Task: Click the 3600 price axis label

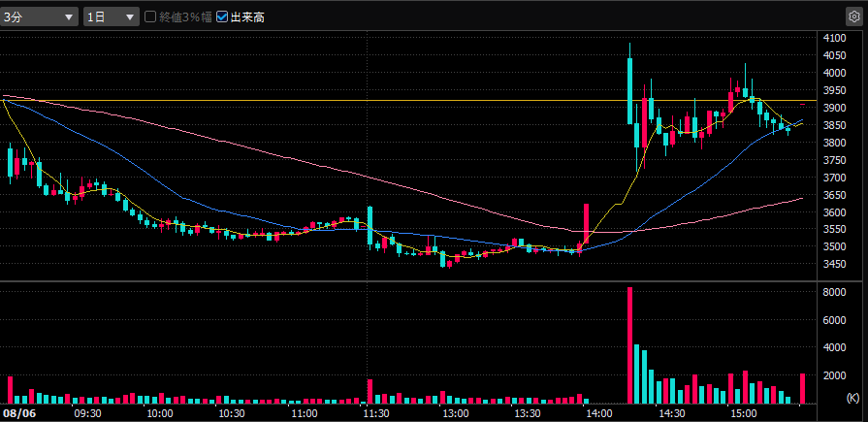Action: [x=834, y=212]
